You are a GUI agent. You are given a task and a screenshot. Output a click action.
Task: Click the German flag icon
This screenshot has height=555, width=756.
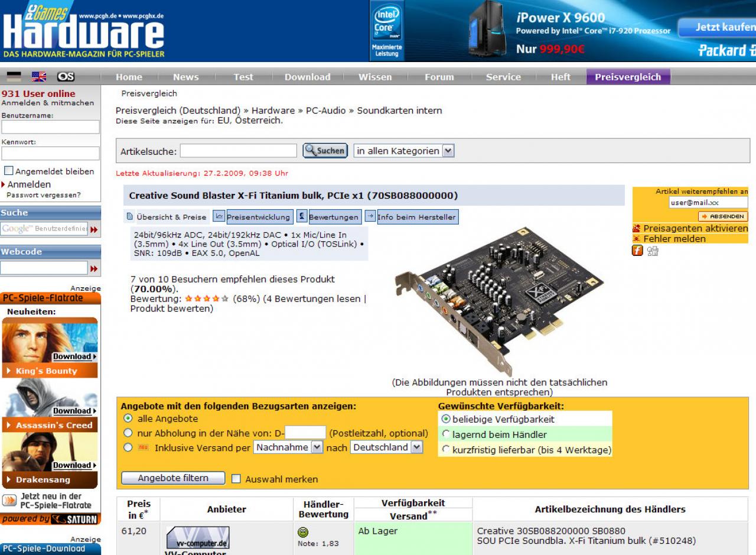tap(13, 77)
